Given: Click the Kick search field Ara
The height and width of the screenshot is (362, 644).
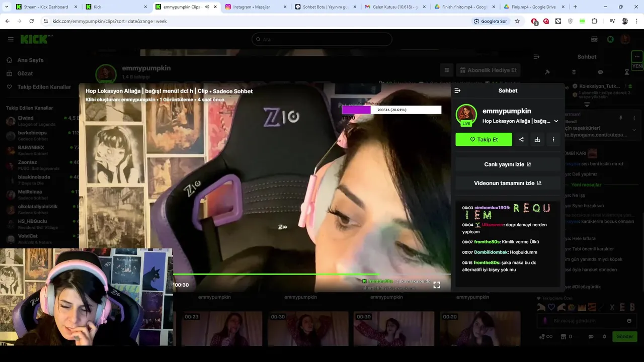Looking at the screenshot, I should (x=322, y=39).
